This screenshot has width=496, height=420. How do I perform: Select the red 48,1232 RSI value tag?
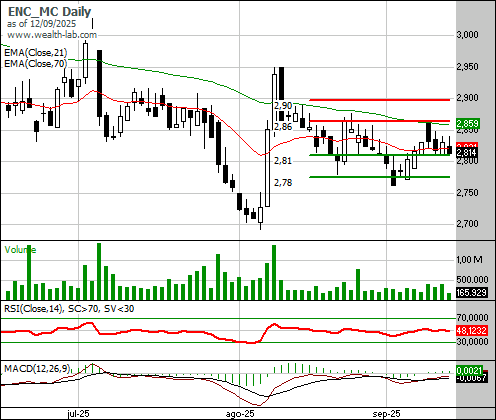tap(472, 331)
